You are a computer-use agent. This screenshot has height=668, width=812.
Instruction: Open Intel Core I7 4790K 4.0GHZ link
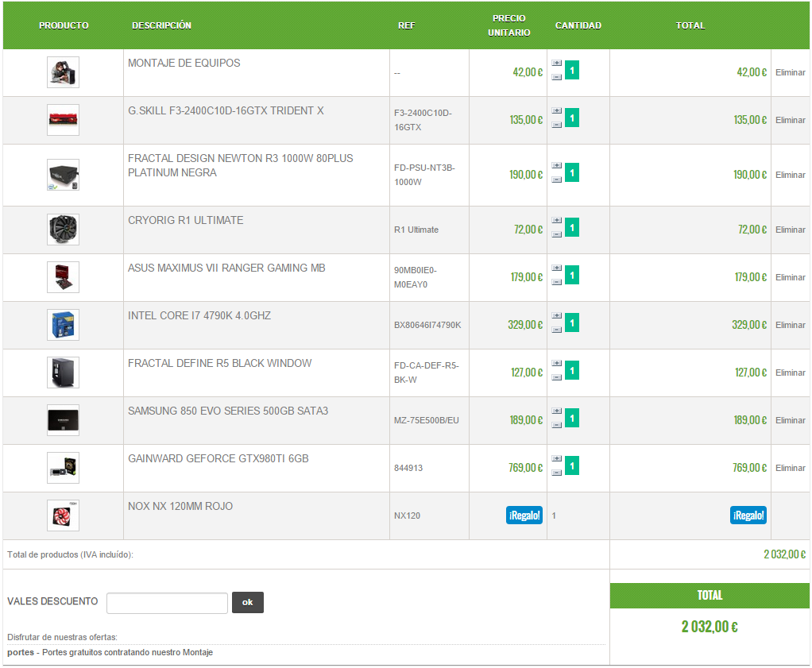click(x=199, y=316)
